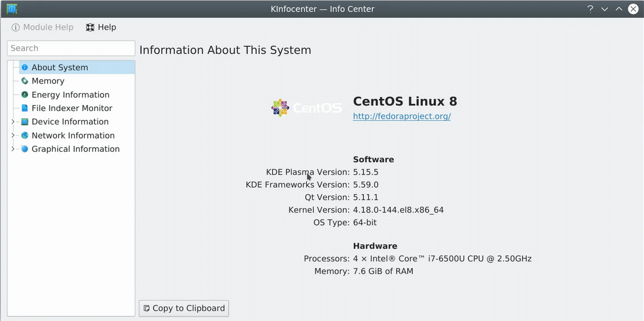Click the Memory module icon
This screenshot has height=321, width=644.
[x=25, y=81]
